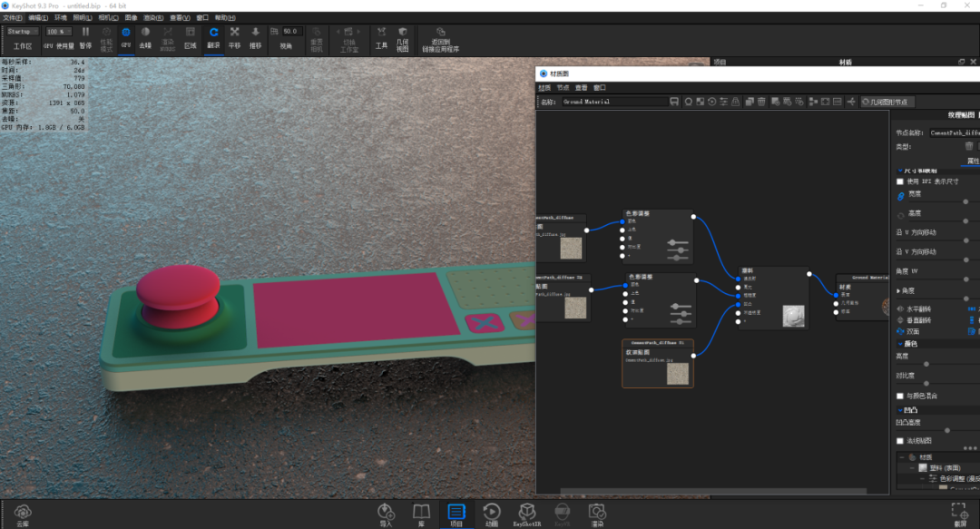980x529 pixels.
Task: Open the 100 % usage dropdown
Action: (59, 31)
